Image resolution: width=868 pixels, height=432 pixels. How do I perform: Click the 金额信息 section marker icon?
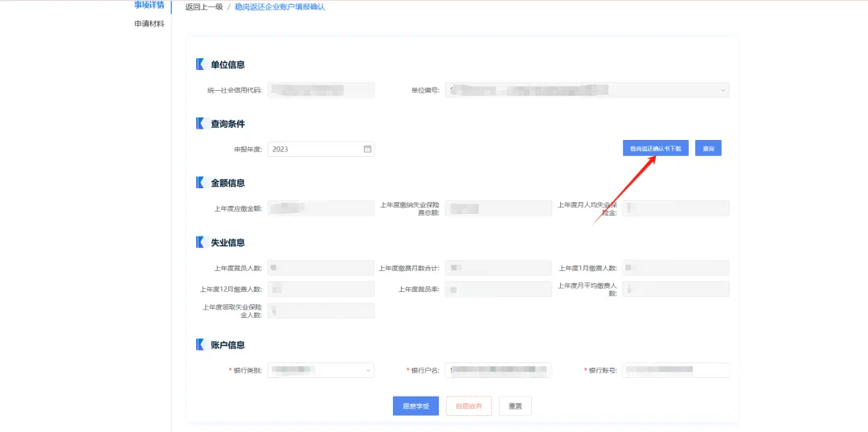click(200, 183)
